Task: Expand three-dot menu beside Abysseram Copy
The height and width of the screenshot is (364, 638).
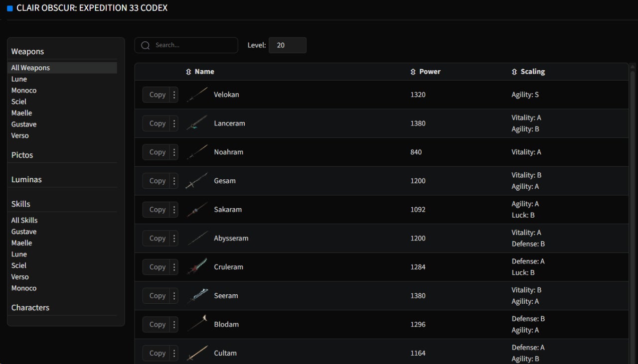Action: [174, 239]
